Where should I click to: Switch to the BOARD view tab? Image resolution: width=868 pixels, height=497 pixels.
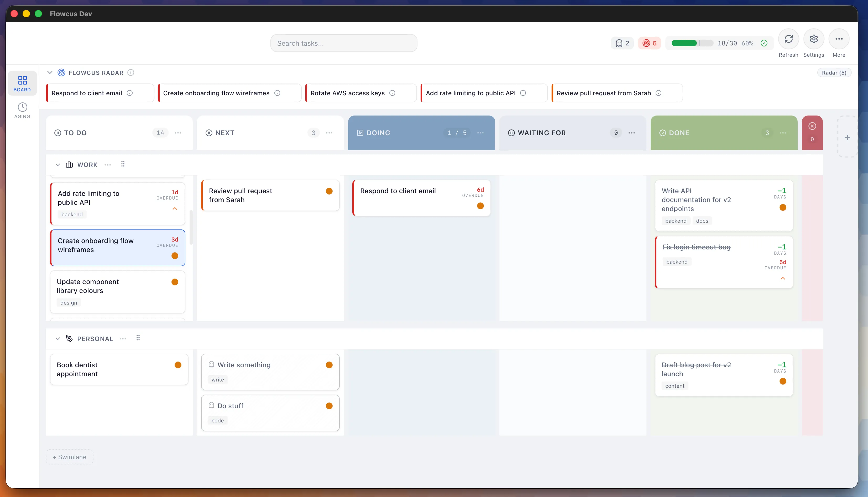click(22, 83)
